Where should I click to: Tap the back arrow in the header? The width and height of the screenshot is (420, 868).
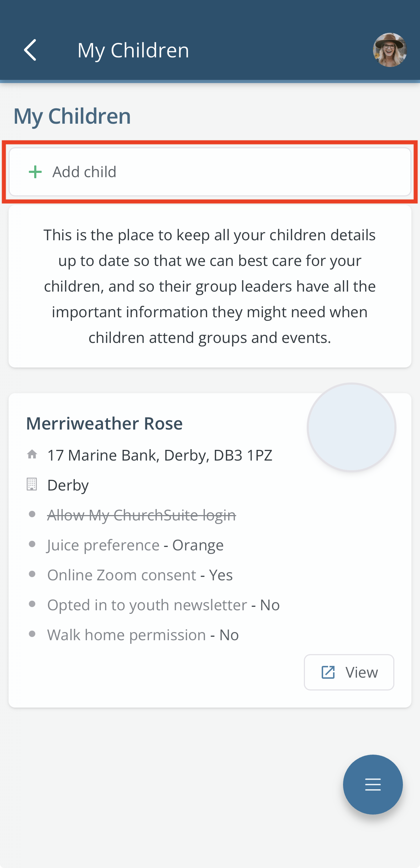pos(30,50)
